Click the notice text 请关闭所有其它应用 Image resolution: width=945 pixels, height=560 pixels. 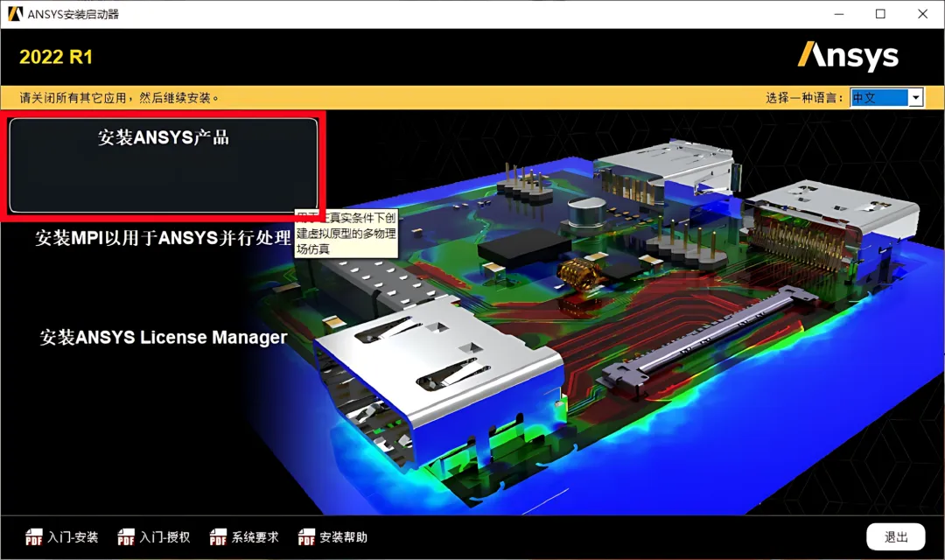pyautogui.click(x=73, y=98)
